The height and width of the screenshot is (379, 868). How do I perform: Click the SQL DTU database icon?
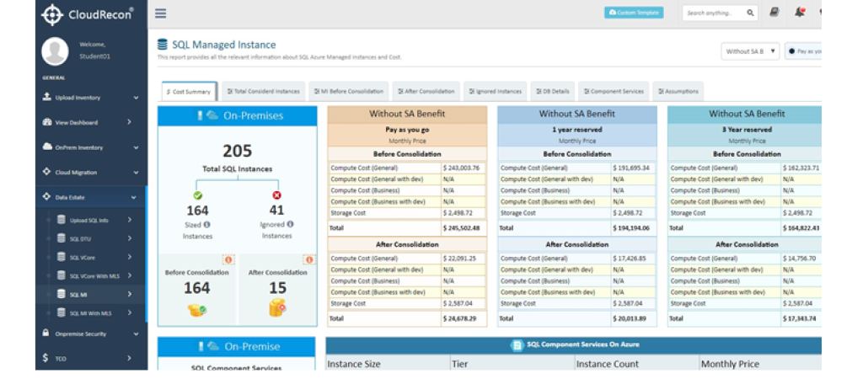click(62, 238)
